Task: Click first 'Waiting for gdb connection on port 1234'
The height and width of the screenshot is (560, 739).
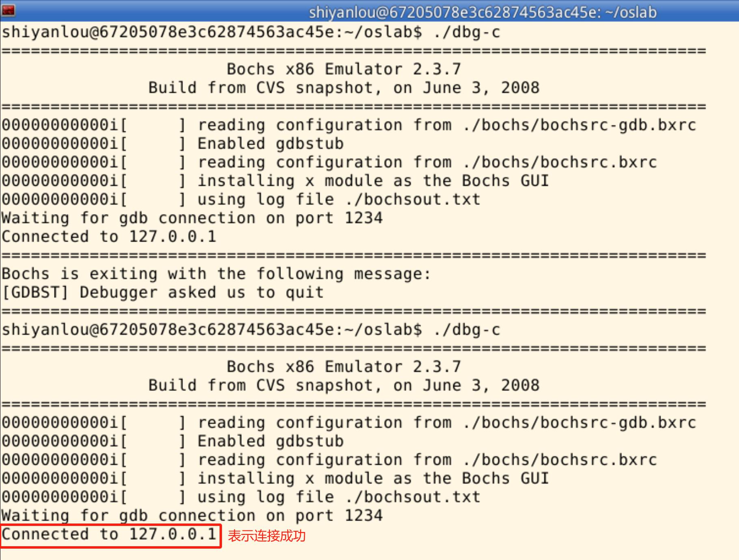Action: (x=192, y=219)
